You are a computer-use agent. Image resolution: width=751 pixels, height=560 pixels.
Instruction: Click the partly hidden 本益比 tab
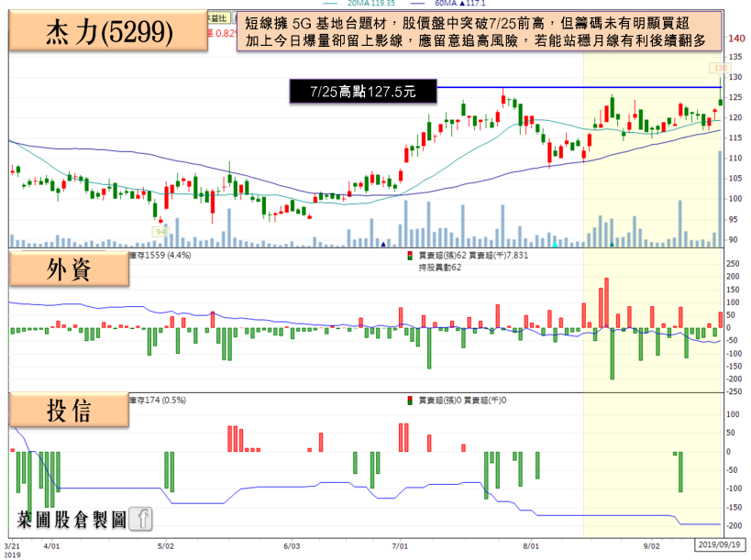coord(218,18)
